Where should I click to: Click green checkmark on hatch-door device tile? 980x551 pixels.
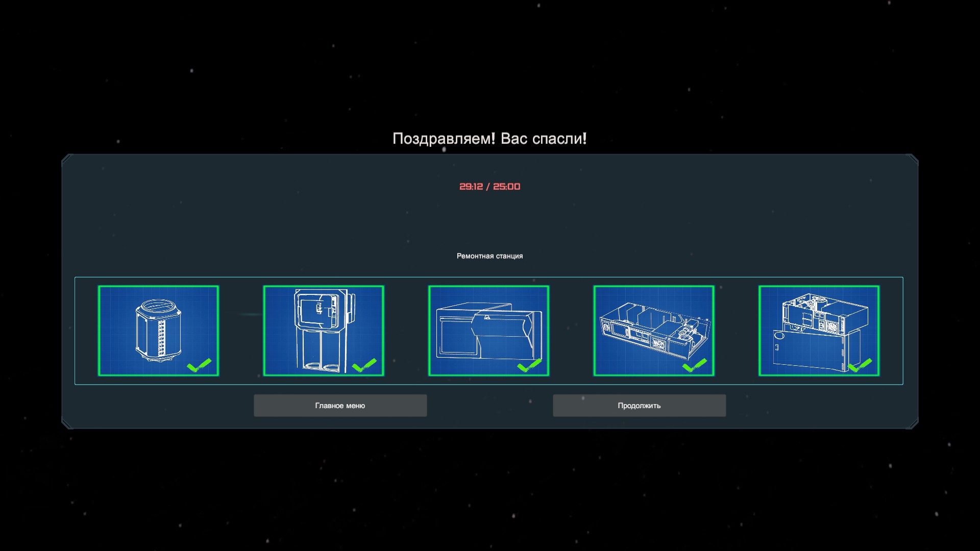click(x=364, y=365)
